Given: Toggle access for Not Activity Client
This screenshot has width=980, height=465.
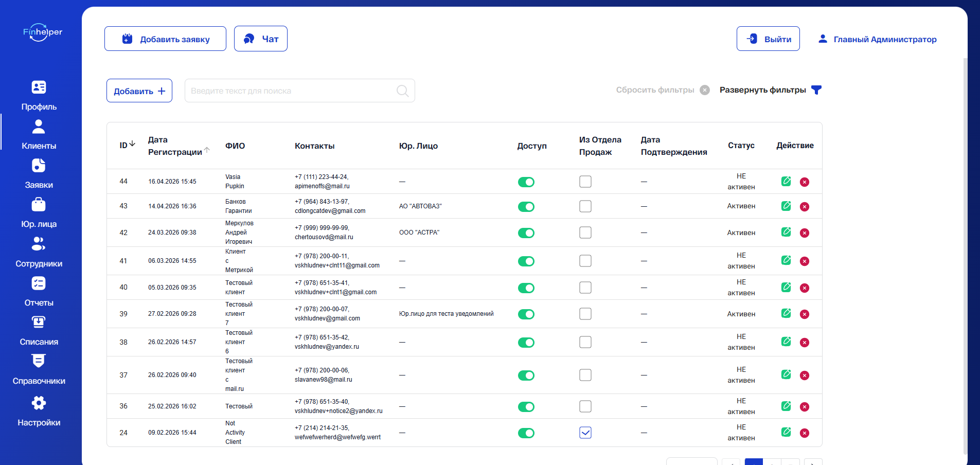Looking at the screenshot, I should [526, 433].
